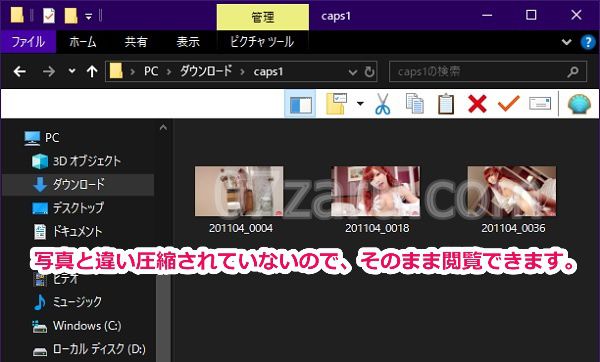Viewport: 600px width, 362px height.
Task: Open dropdown arrow beside folder options icon
Action: (360, 103)
